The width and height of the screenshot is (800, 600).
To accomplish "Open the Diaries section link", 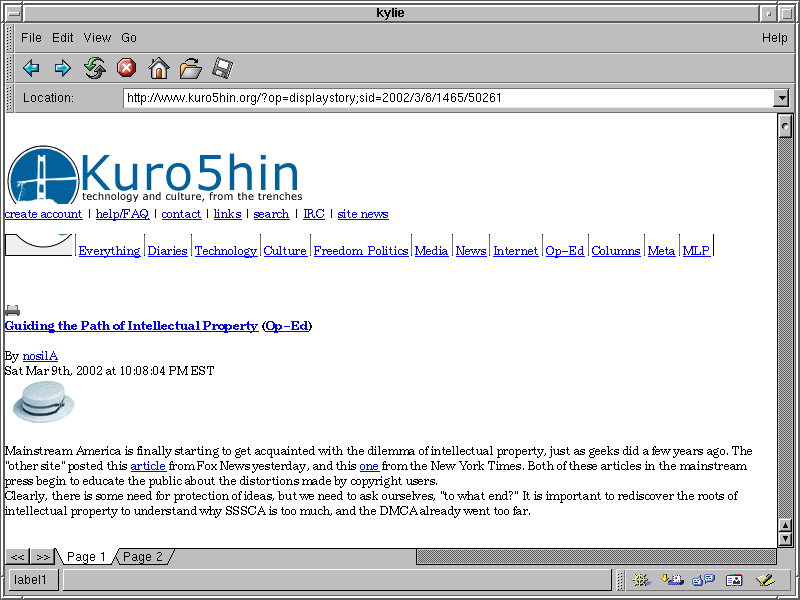I will (167, 251).
